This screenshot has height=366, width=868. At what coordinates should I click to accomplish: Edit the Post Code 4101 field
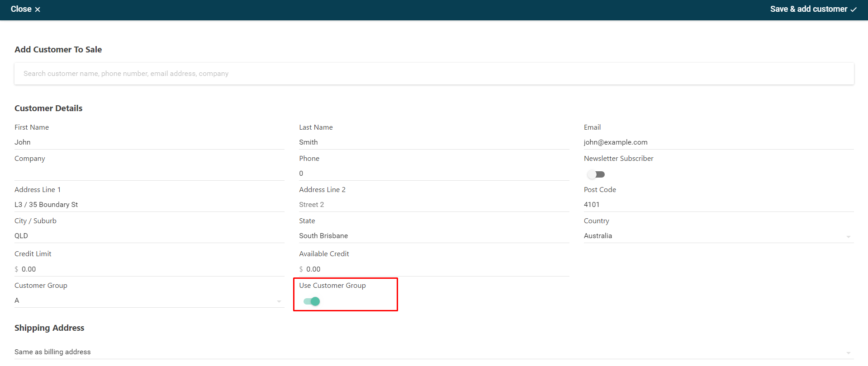(719, 205)
